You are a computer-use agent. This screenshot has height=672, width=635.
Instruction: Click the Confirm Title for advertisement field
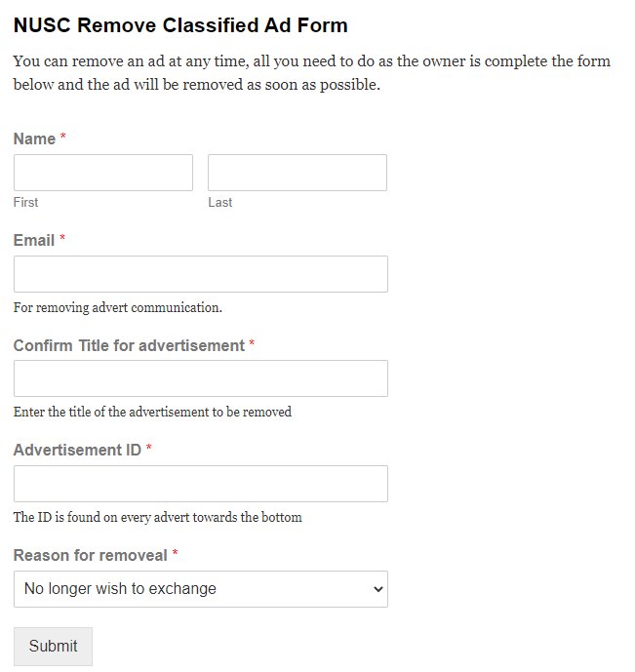(201, 378)
